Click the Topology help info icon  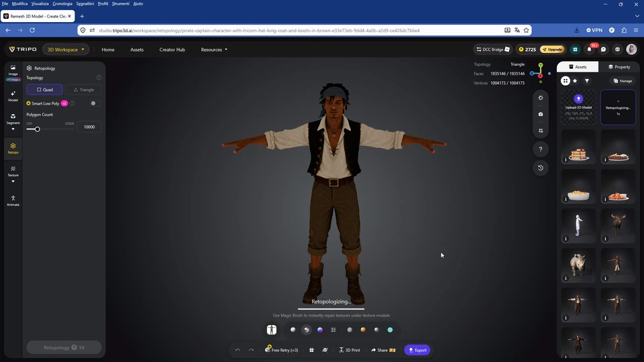[x=99, y=78]
